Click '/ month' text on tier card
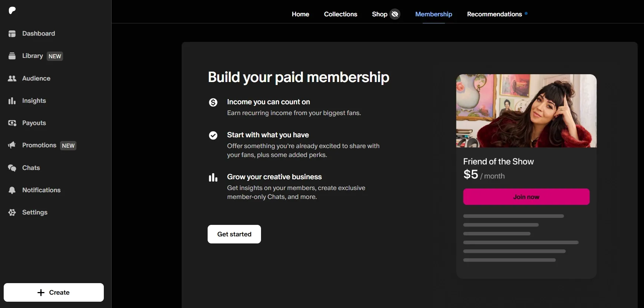 click(492, 176)
